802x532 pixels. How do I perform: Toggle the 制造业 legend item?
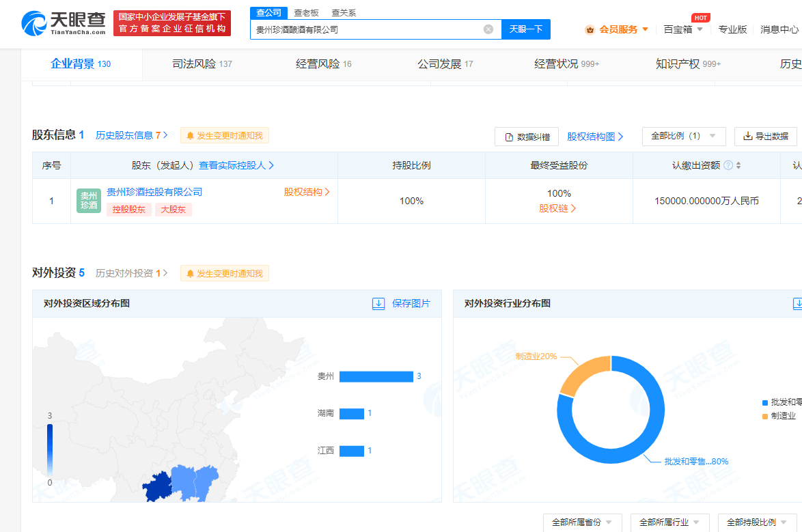[x=778, y=416]
